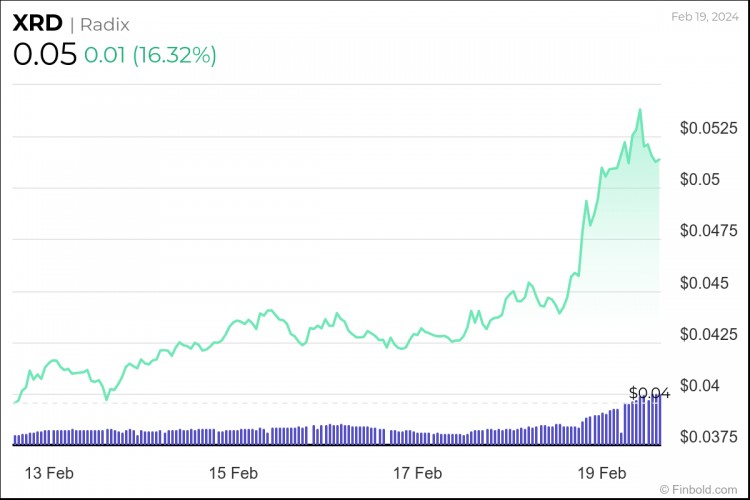Select the $0.0475 price axis label

coord(709,231)
